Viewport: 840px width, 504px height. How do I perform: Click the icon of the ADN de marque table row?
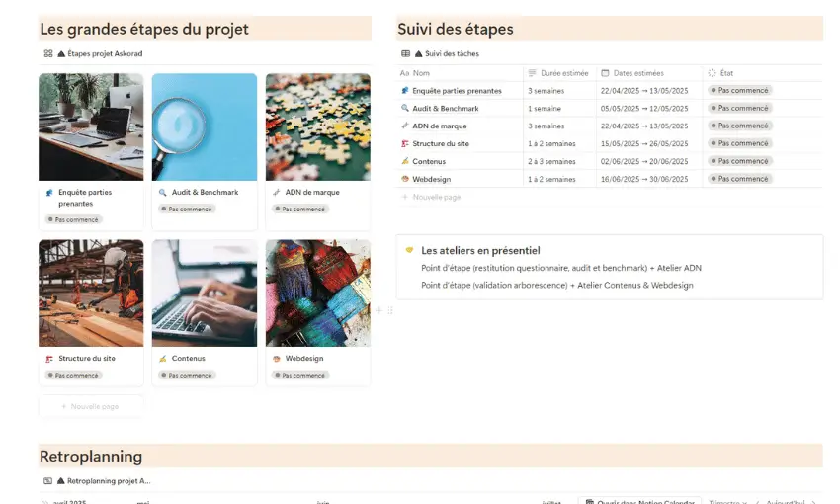click(405, 126)
